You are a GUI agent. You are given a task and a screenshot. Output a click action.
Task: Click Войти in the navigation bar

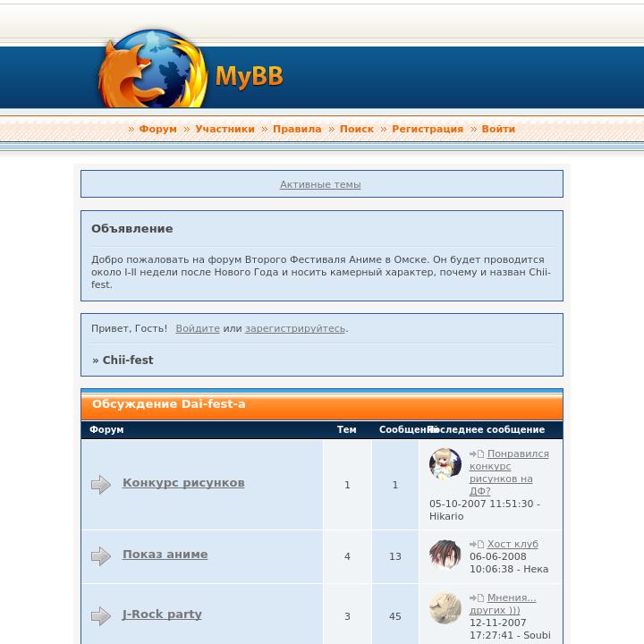coord(498,129)
